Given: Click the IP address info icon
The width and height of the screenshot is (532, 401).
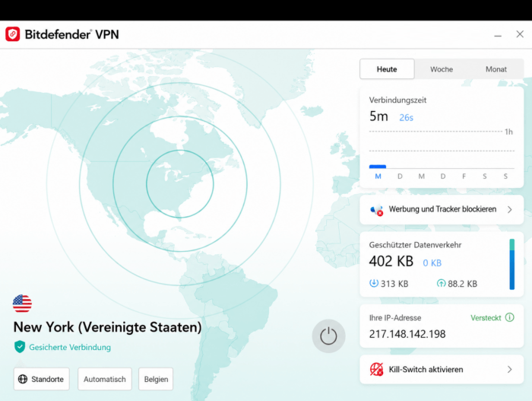Looking at the screenshot, I should click(x=510, y=317).
